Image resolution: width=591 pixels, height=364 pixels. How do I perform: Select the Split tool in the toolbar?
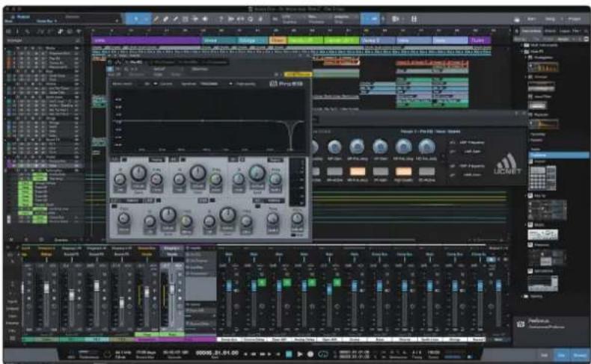(156, 19)
